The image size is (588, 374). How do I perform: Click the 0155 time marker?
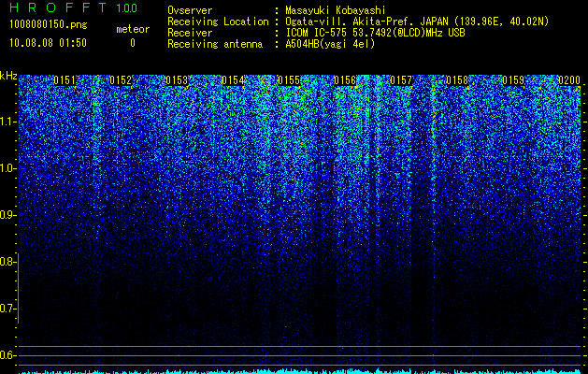(x=289, y=80)
